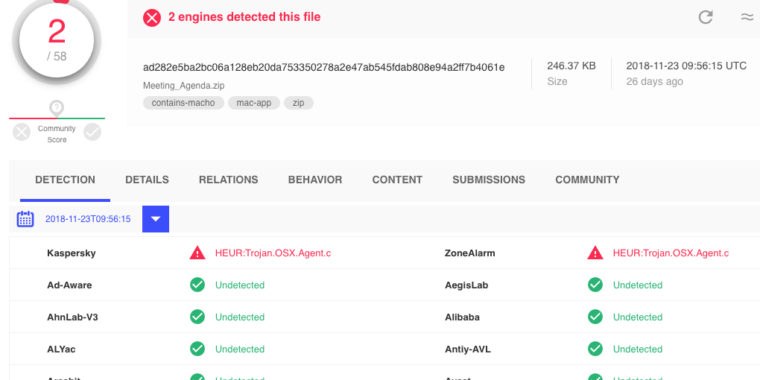Click the similar files wavy icon

(x=746, y=17)
